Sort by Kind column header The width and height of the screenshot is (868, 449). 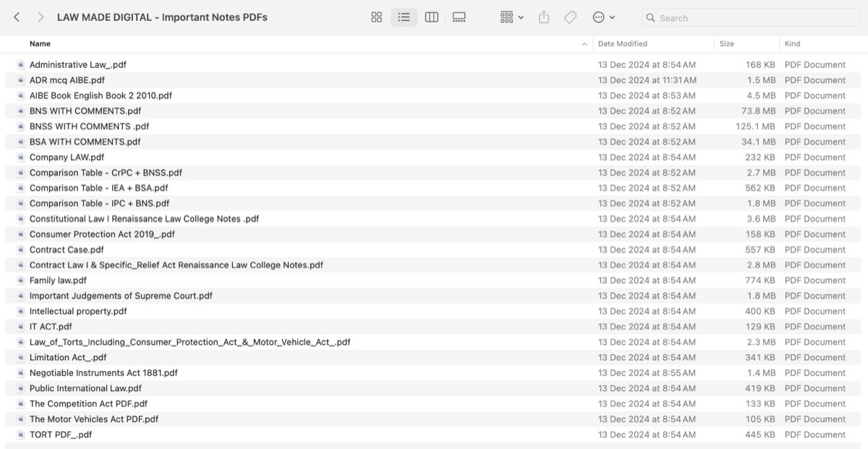click(x=792, y=44)
